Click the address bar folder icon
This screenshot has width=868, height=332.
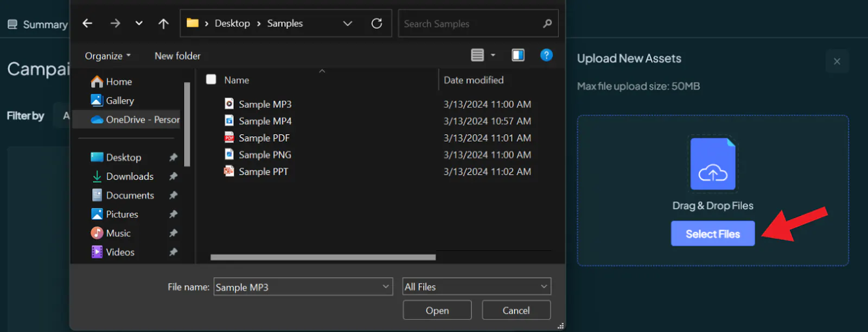click(193, 23)
